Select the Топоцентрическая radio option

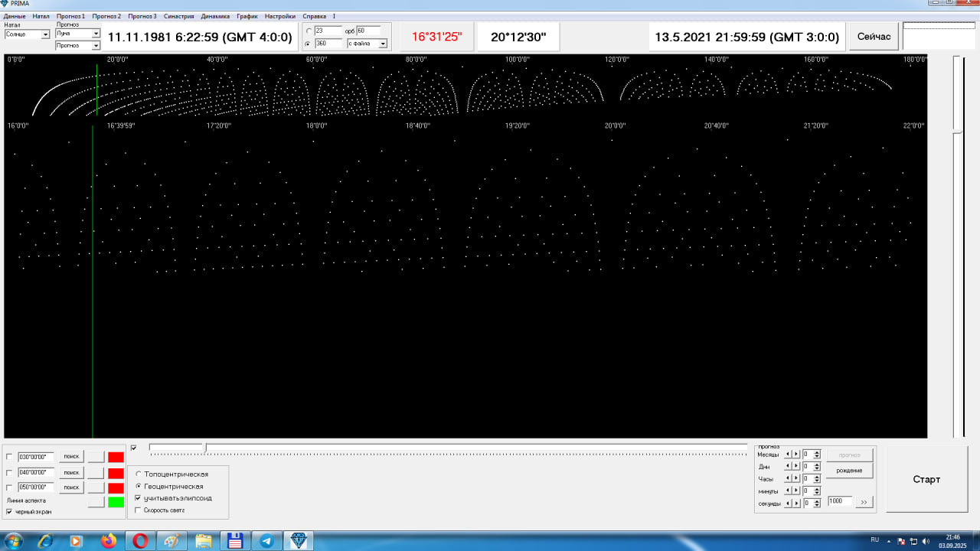[139, 474]
